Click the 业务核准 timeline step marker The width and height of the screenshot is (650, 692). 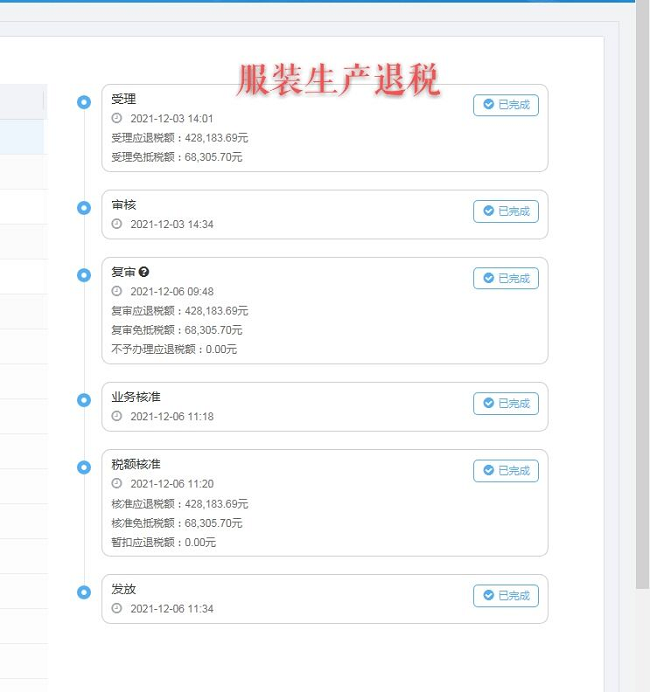84,400
